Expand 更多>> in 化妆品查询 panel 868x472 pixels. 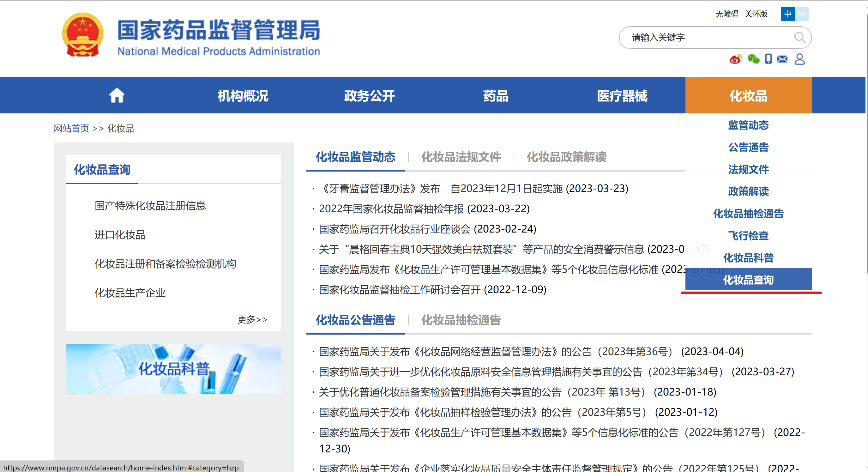(x=252, y=319)
